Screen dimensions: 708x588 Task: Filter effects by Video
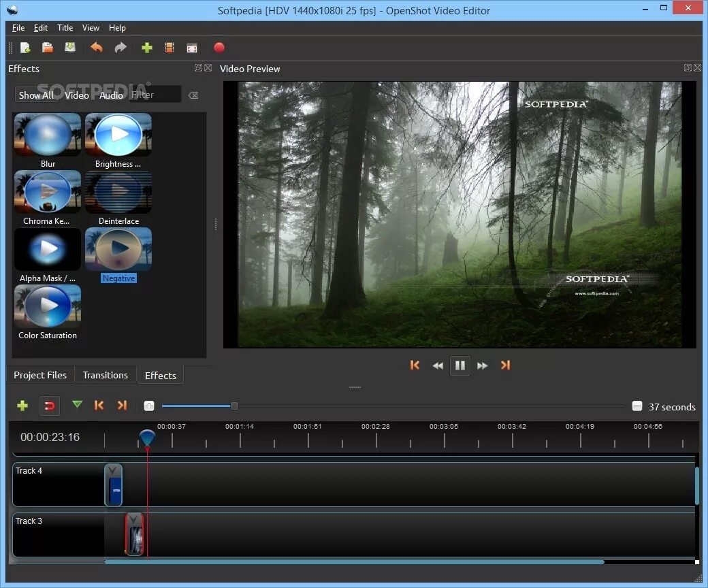[76, 95]
